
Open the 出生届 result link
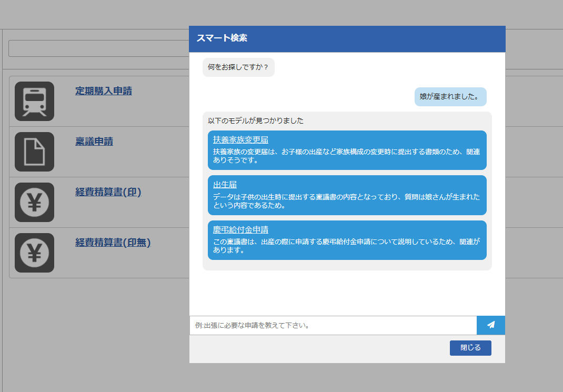coord(225,185)
